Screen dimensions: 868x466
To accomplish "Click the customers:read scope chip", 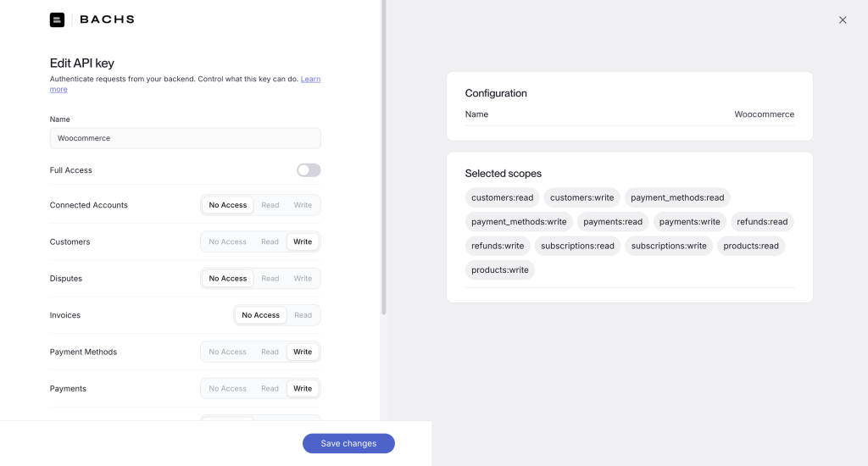I will (503, 197).
